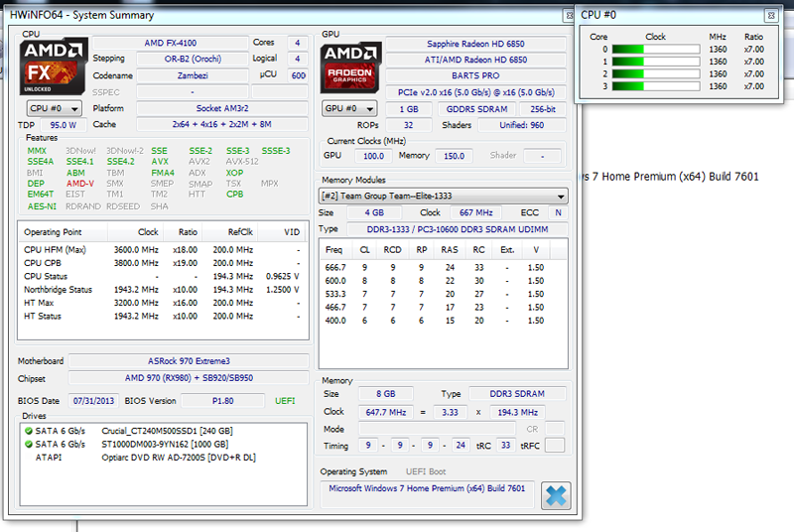This screenshot has width=794, height=532.
Task: Click the GPU clock value 100.0
Action: point(374,156)
